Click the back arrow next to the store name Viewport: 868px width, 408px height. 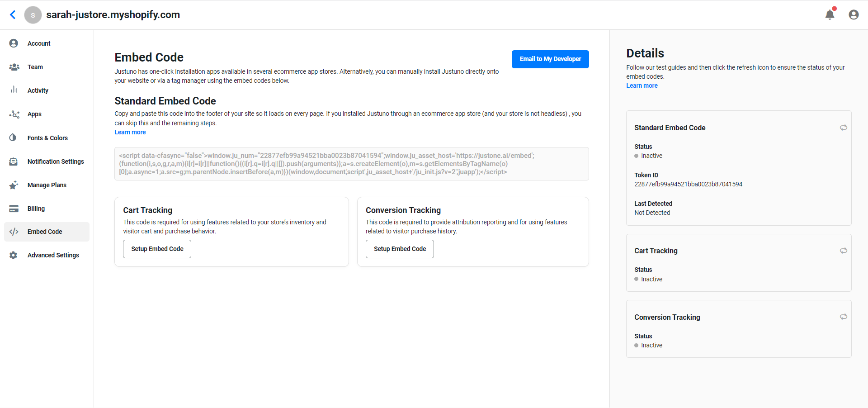pyautogui.click(x=13, y=14)
